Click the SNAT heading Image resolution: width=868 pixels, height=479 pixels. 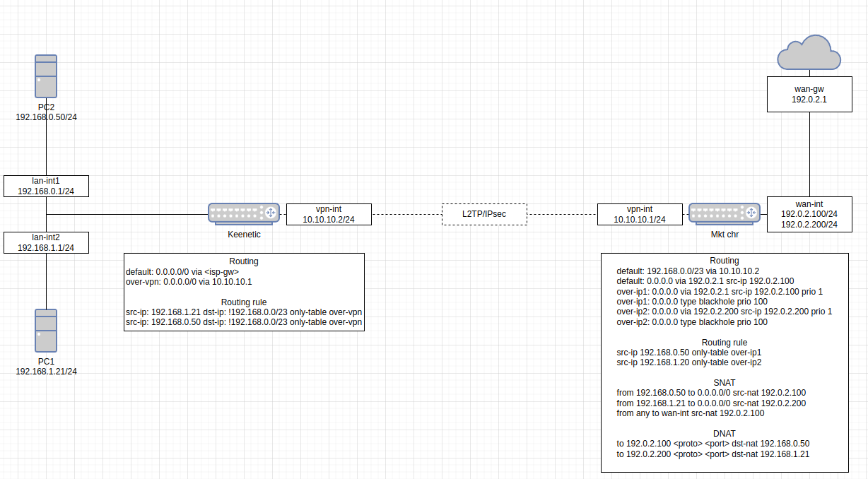tap(725, 382)
